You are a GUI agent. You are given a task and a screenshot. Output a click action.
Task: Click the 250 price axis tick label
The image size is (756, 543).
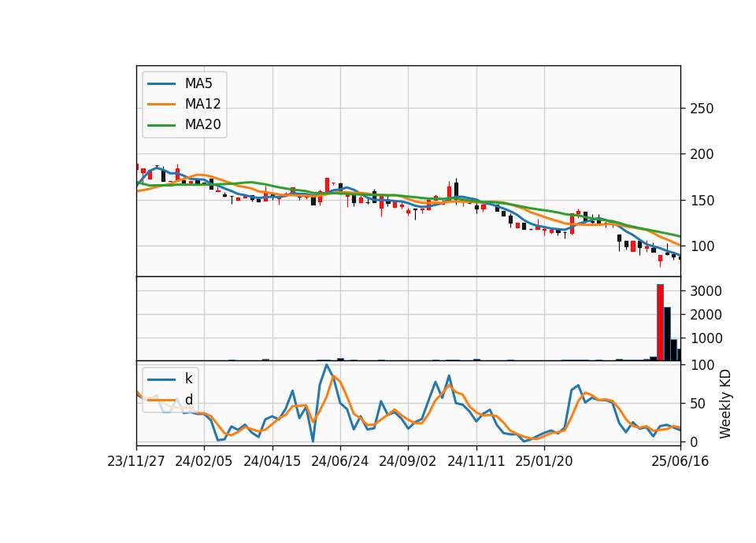702,109
